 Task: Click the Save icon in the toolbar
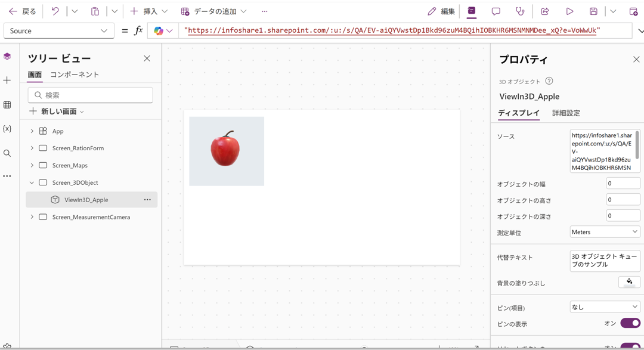(593, 11)
